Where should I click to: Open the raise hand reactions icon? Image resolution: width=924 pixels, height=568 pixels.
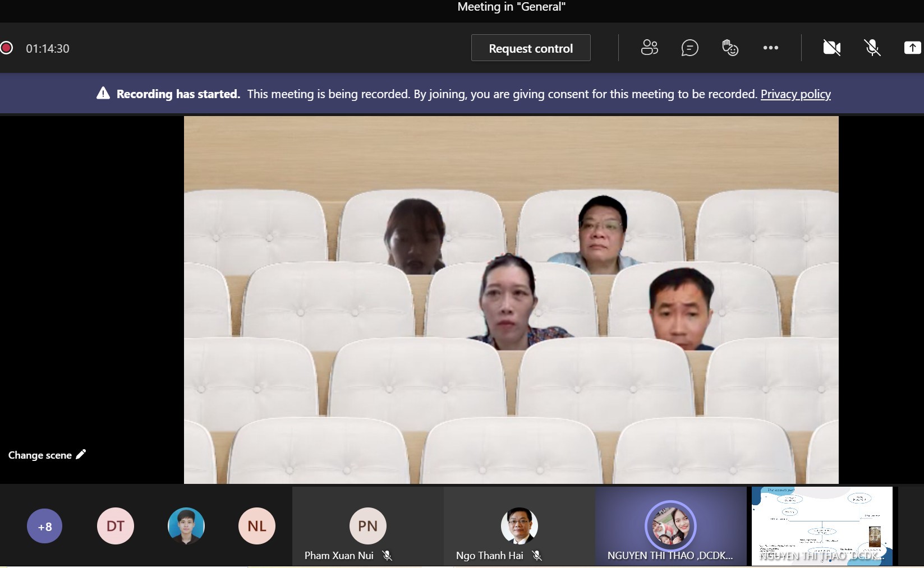tap(730, 48)
